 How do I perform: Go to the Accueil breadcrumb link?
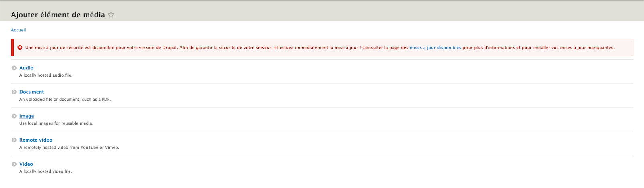(x=19, y=30)
